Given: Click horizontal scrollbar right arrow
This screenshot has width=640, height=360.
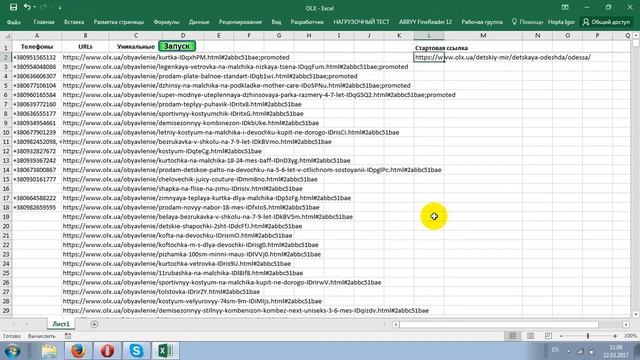Looking at the screenshot, I should coord(626,324).
